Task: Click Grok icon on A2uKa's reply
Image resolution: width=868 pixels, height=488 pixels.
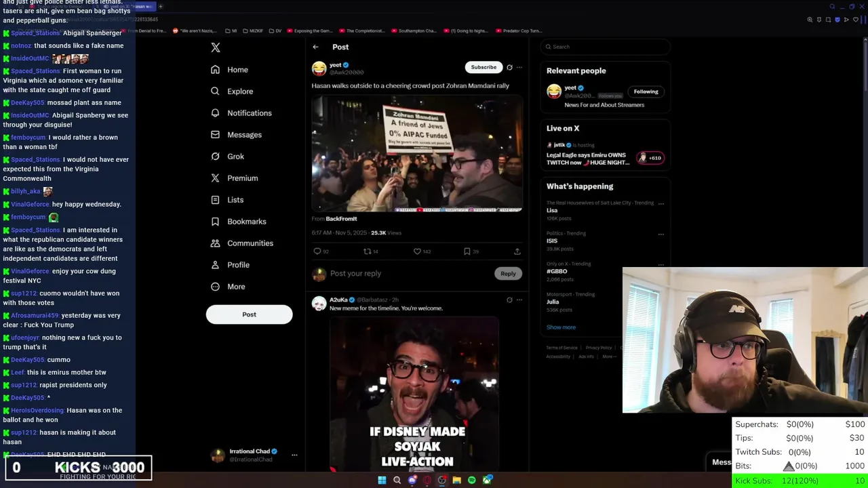Action: [x=509, y=300]
